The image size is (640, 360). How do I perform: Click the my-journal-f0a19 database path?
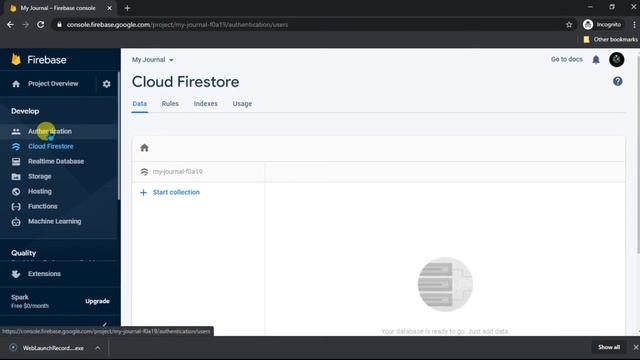point(178,172)
